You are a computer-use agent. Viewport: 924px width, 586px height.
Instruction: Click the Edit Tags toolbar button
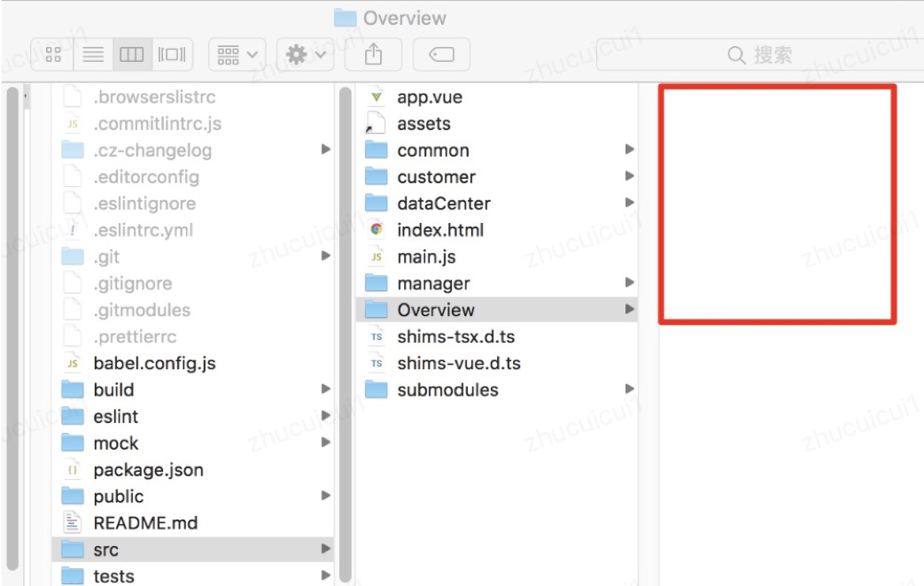pos(441,55)
